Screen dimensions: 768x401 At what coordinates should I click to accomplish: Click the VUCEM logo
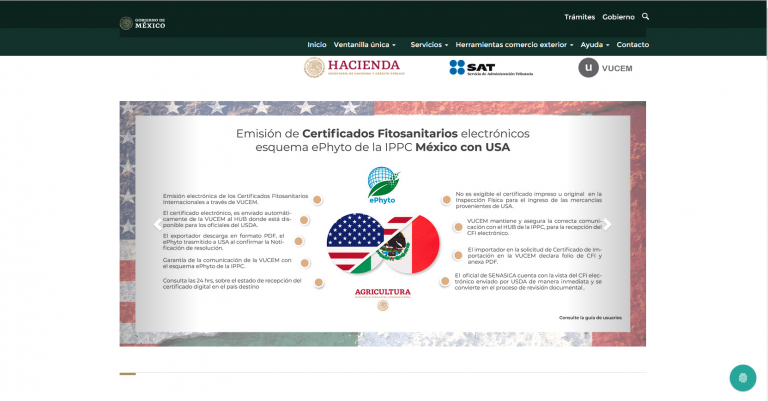coord(605,68)
